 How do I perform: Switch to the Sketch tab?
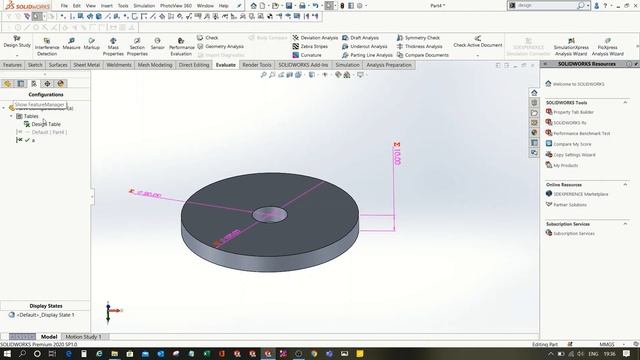[35, 65]
